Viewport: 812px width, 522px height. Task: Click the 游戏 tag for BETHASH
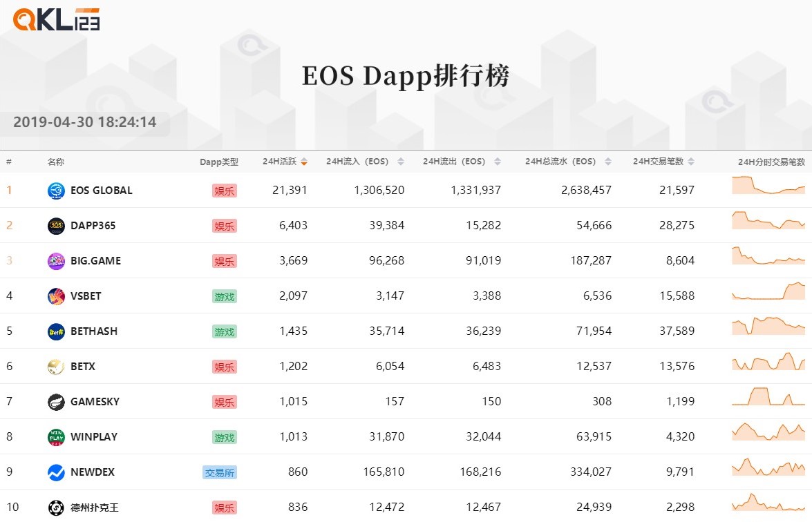click(224, 331)
